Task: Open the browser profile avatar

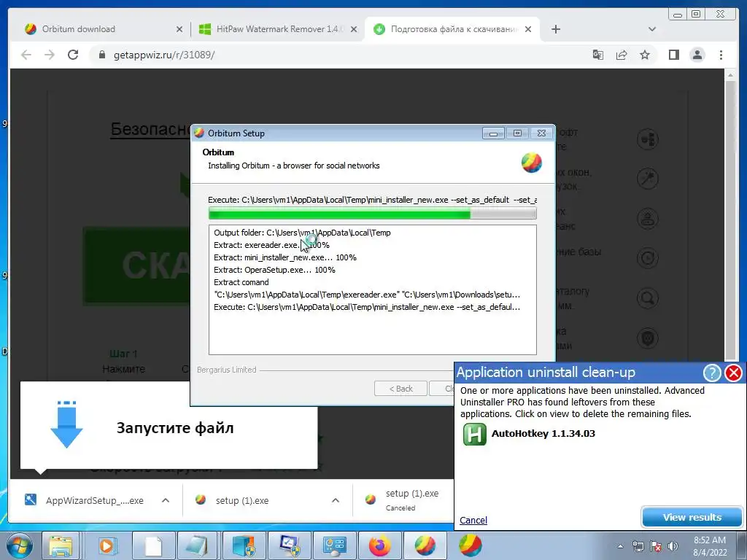Action: click(697, 55)
